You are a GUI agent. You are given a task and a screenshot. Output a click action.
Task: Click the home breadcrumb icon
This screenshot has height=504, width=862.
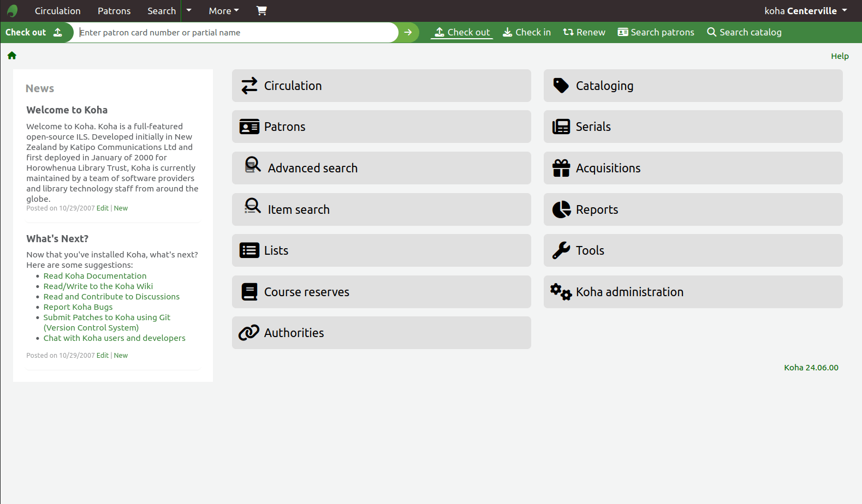click(12, 56)
